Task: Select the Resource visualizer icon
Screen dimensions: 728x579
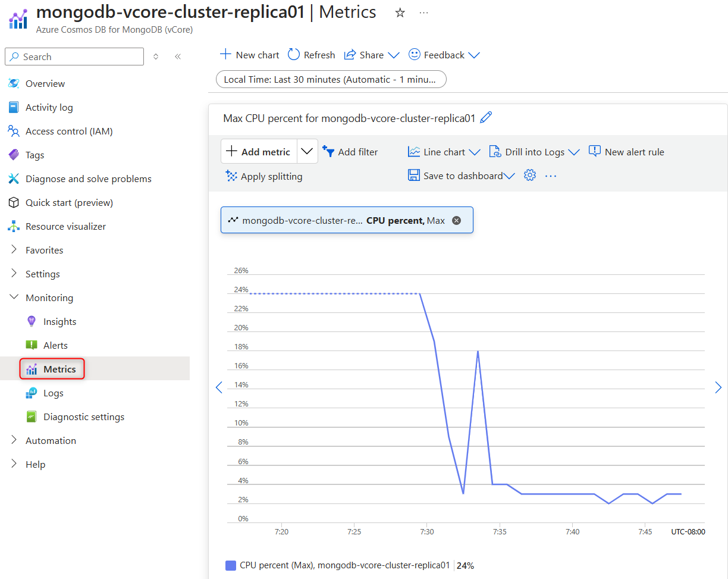Action: point(13,226)
